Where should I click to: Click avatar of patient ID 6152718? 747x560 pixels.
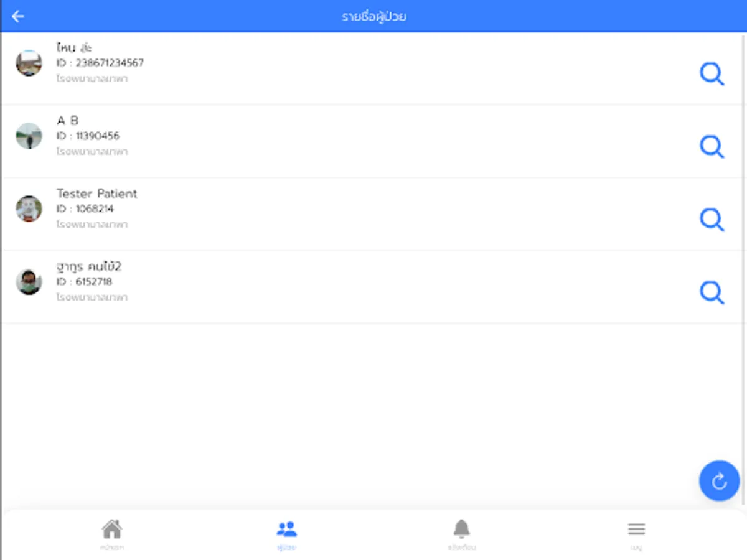(29, 282)
